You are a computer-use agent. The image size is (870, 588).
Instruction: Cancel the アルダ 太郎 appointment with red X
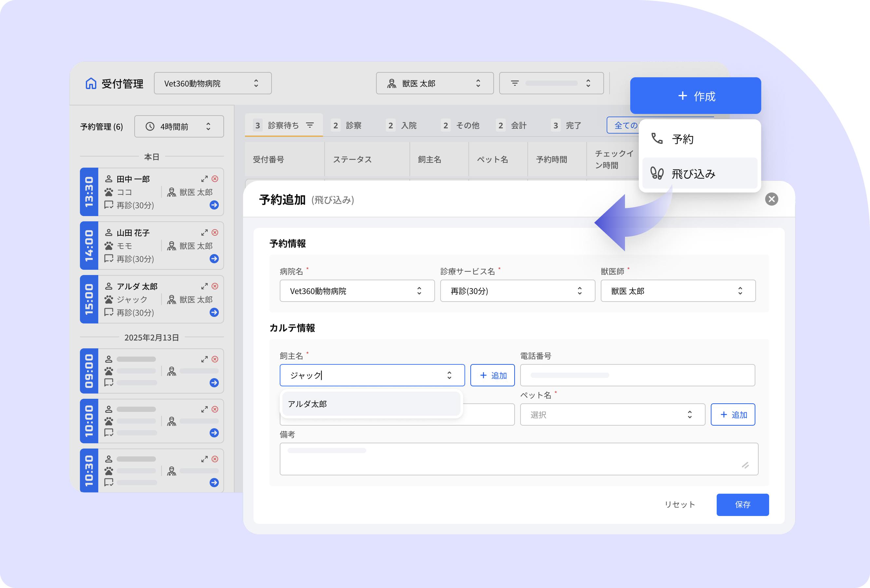click(x=215, y=286)
